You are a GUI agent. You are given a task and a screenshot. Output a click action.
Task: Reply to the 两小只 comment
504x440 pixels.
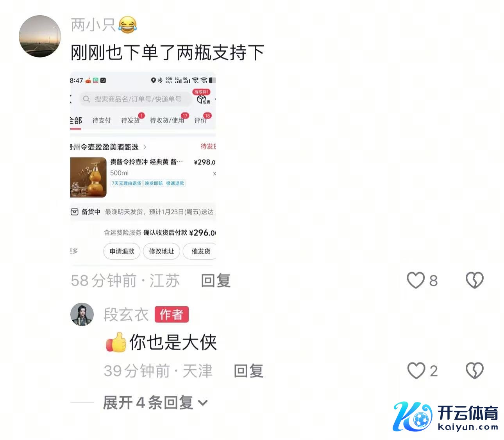coord(216,280)
